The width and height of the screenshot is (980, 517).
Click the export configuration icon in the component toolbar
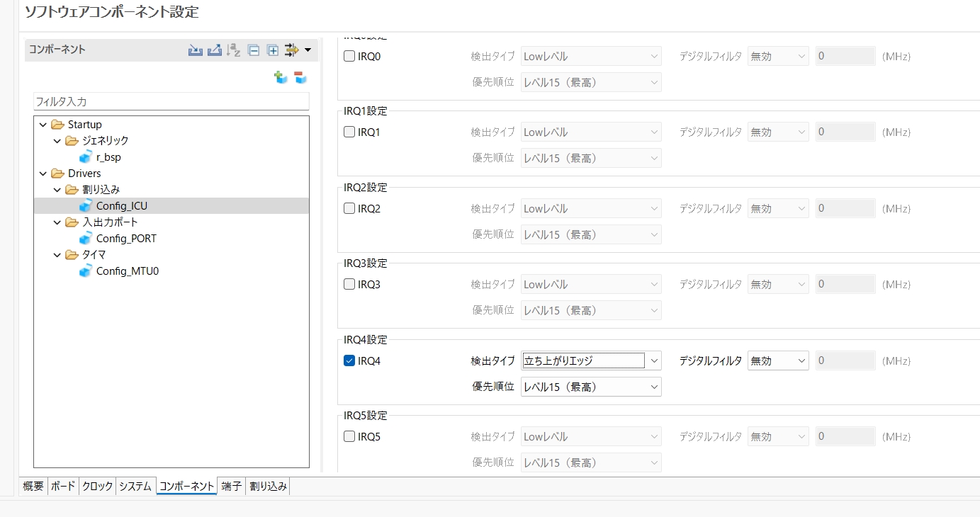(214, 50)
